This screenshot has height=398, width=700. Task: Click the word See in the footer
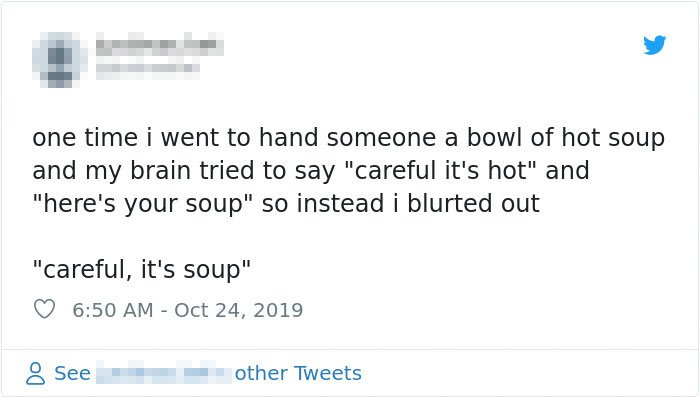tap(72, 373)
